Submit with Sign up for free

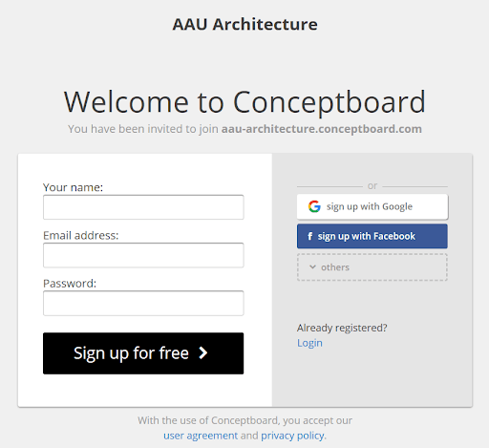143,353
